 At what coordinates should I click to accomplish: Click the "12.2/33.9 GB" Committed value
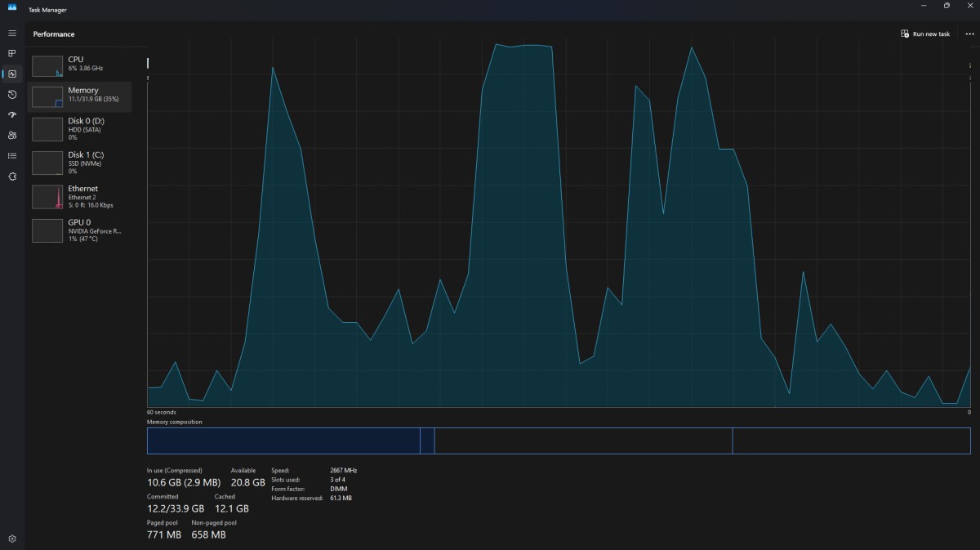[176, 508]
